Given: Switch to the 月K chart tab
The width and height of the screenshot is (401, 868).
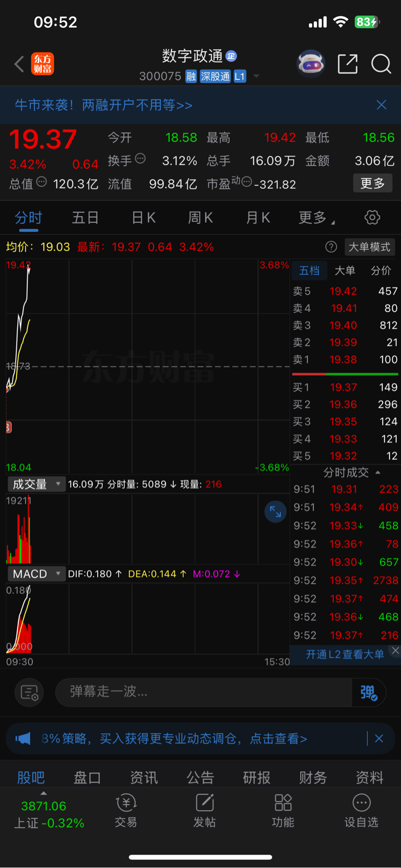Looking at the screenshot, I should point(258,218).
